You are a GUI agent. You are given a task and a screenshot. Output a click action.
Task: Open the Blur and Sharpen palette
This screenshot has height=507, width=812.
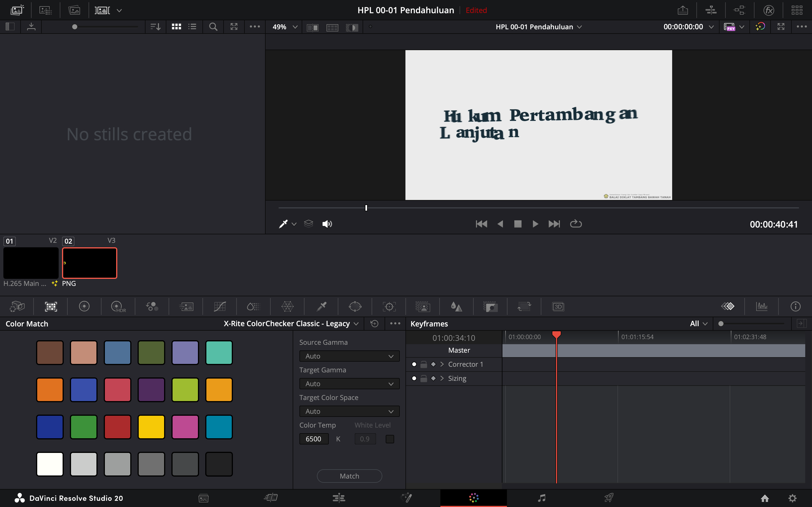coord(456,306)
